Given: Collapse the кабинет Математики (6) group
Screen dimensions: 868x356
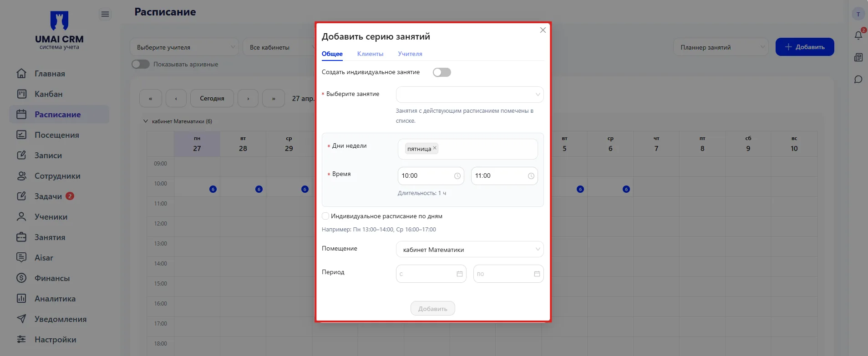Looking at the screenshot, I should coord(146,121).
